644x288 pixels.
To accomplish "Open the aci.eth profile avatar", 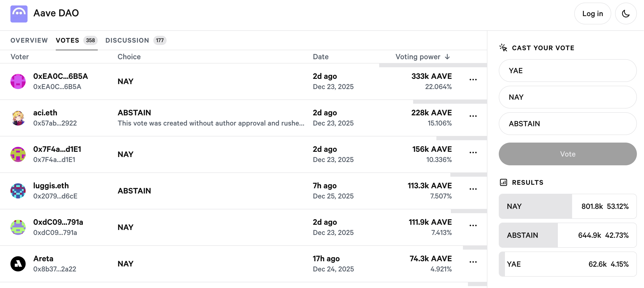I will [18, 118].
